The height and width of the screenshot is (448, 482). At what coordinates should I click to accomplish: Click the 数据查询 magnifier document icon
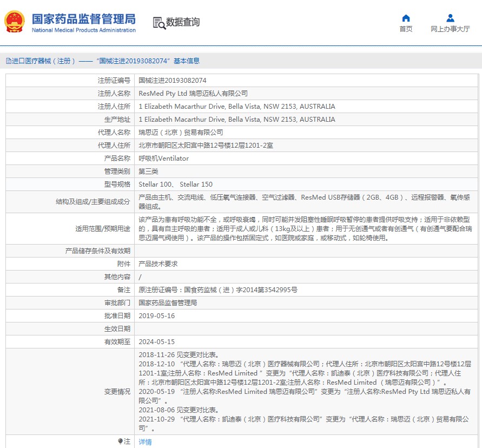click(x=159, y=23)
